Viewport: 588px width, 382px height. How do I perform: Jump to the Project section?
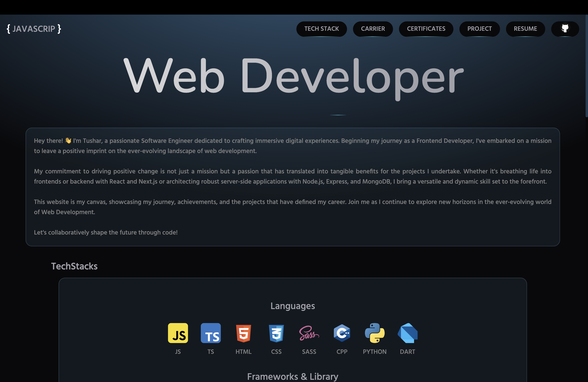pos(479,29)
